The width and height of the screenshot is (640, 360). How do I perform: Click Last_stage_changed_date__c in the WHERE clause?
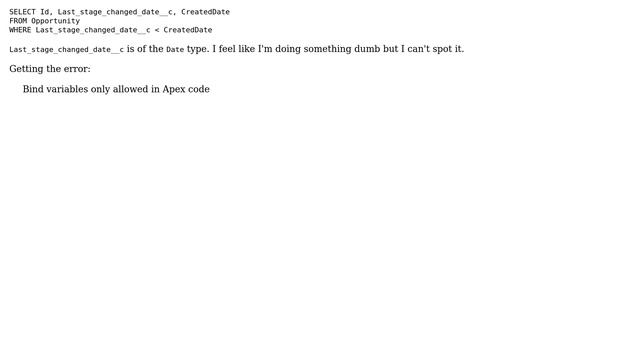coord(93,30)
